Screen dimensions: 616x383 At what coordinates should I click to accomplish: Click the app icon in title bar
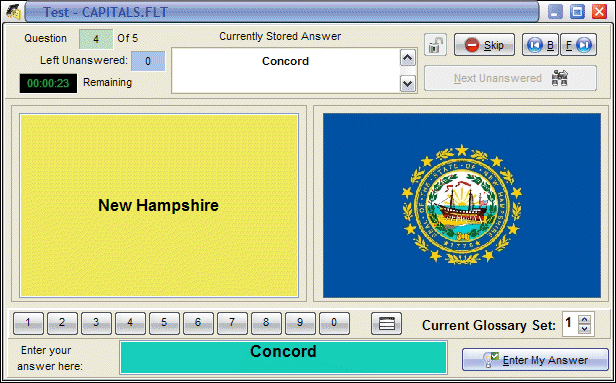click(x=13, y=12)
